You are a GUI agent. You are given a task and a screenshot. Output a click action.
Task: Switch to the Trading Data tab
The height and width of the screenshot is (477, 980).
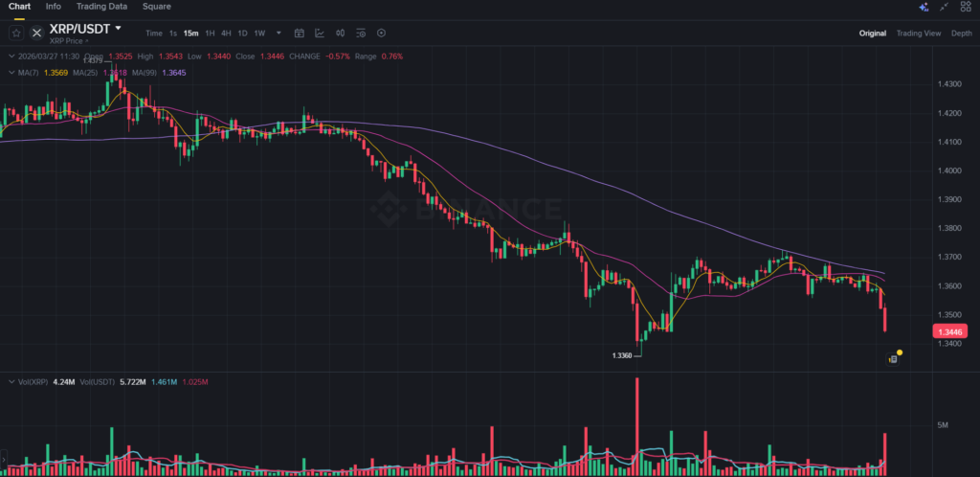[102, 7]
